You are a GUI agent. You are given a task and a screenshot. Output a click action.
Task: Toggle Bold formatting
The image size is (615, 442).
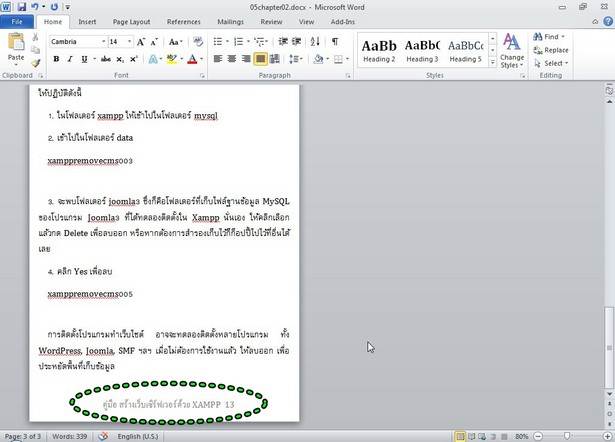coord(56,59)
